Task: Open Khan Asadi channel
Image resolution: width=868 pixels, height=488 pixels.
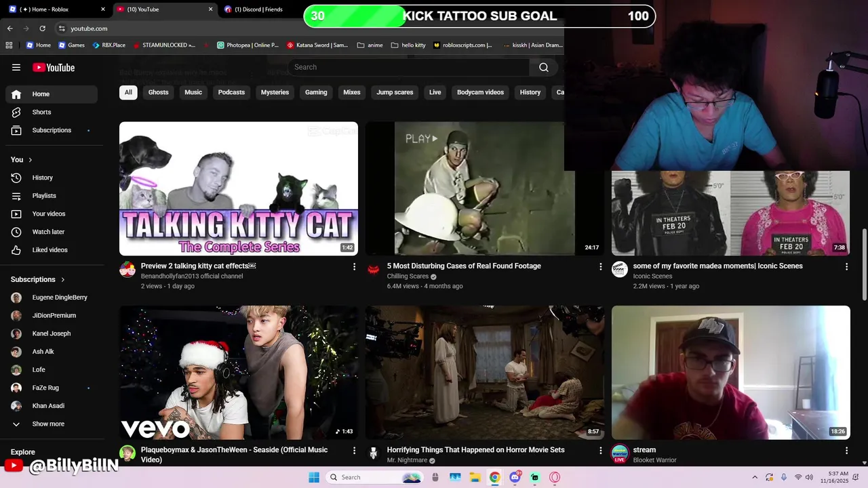Action: click(52, 406)
